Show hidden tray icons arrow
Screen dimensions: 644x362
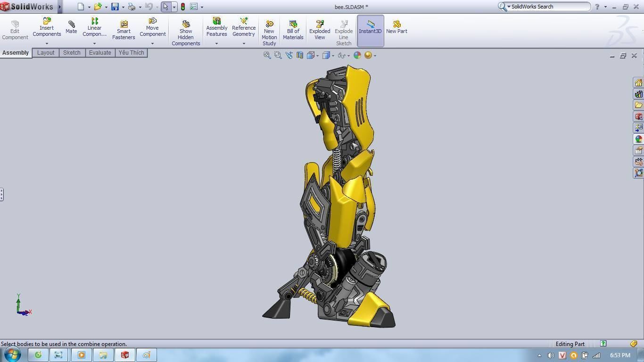(539, 355)
